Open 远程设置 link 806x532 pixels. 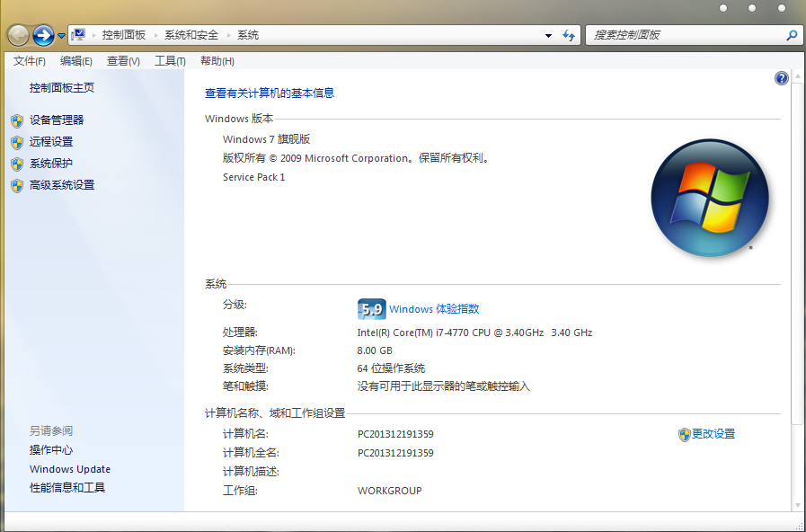coord(51,142)
